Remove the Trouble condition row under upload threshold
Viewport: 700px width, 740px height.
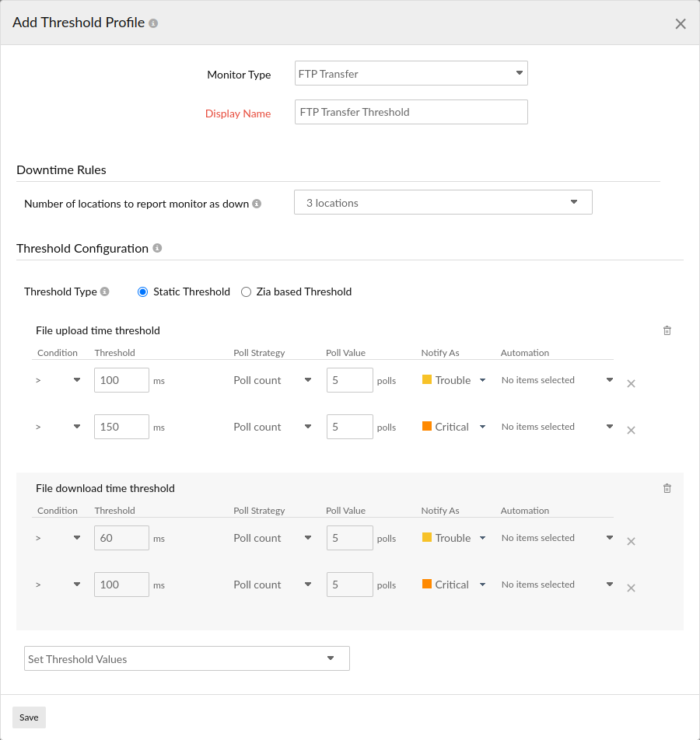coord(631,383)
